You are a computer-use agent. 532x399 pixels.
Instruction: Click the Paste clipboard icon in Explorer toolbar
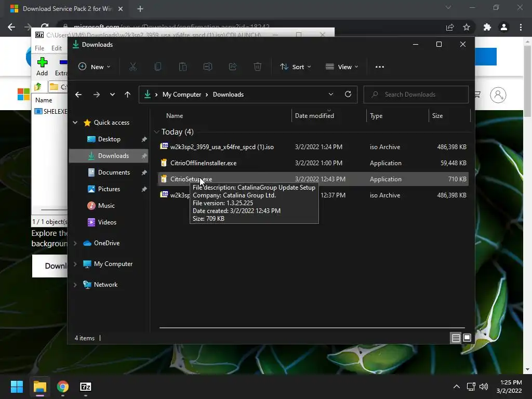pyautogui.click(x=182, y=67)
